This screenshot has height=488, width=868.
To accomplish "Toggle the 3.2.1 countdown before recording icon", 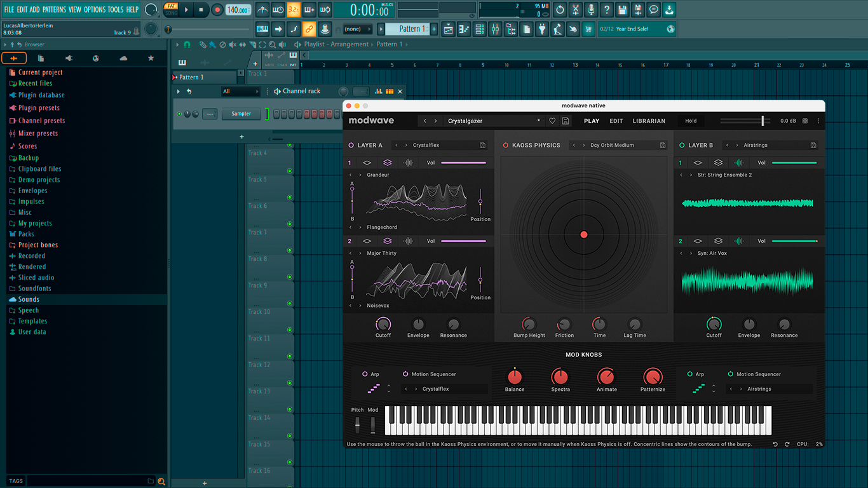I will (294, 10).
